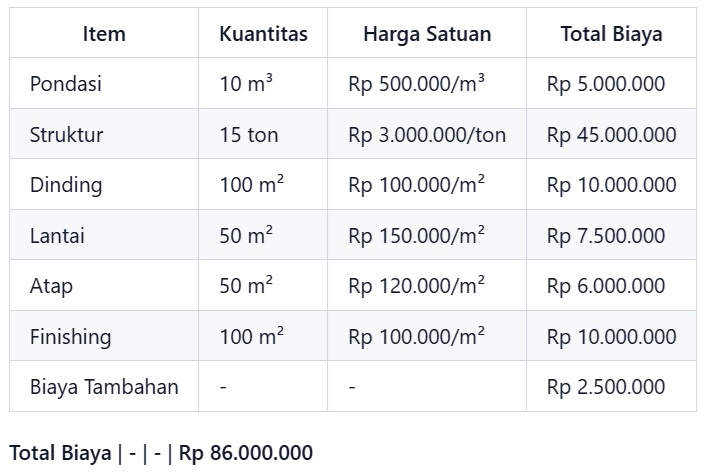Select the Rp 2.500.000 additional cost value

(x=606, y=387)
